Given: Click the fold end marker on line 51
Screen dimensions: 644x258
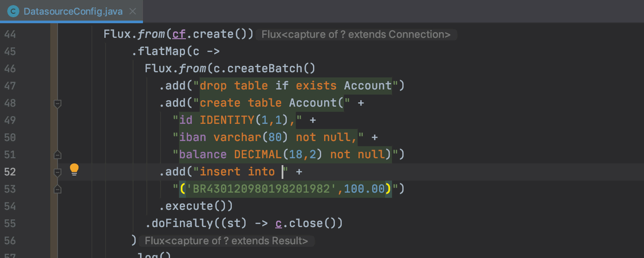Looking at the screenshot, I should pyautogui.click(x=58, y=155).
